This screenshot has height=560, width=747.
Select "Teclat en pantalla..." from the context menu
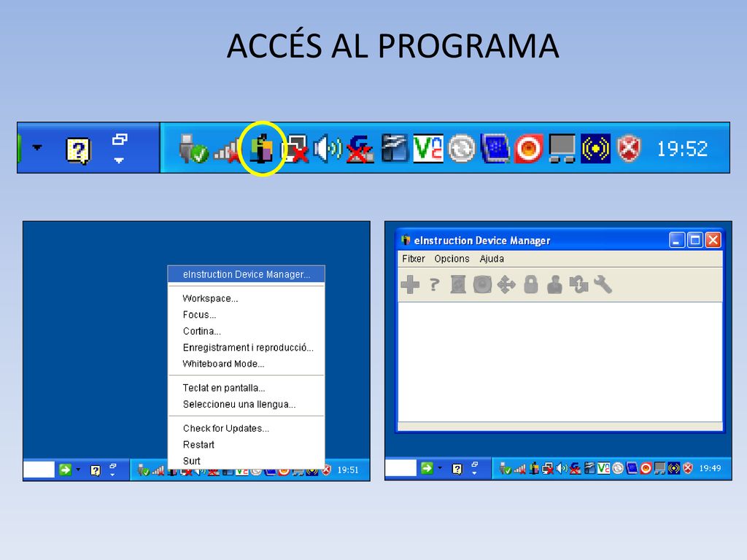[247, 388]
